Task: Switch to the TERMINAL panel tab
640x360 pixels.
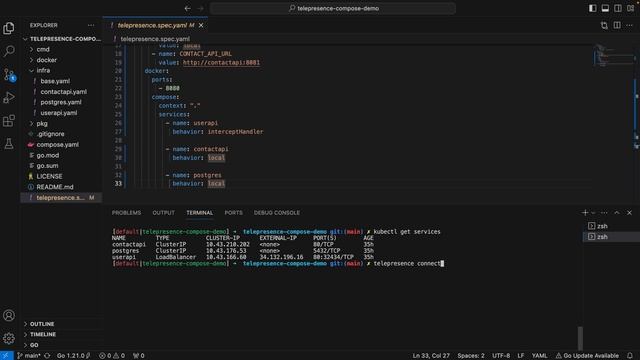Action: point(200,213)
